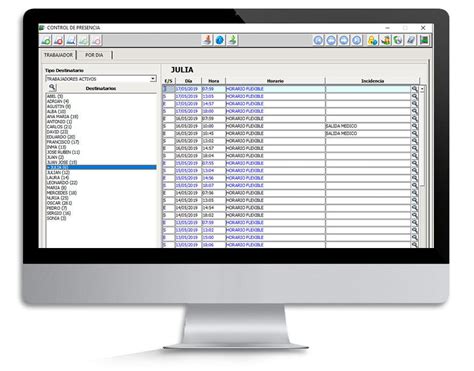Screen dimensions: 474x371
Task: Select ABEL in the Destinatarios list
Action: coord(55,96)
